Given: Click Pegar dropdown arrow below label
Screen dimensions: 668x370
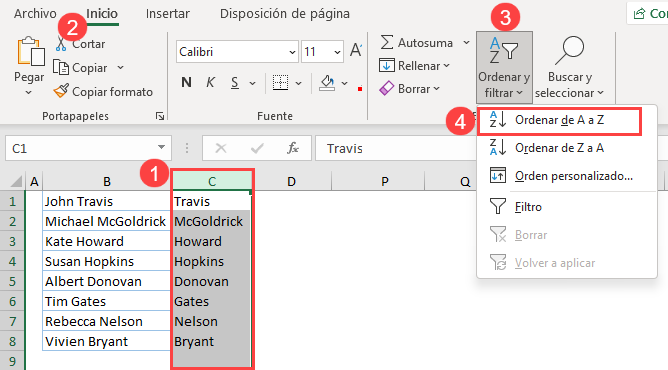Looking at the screenshot, I should 28,92.
